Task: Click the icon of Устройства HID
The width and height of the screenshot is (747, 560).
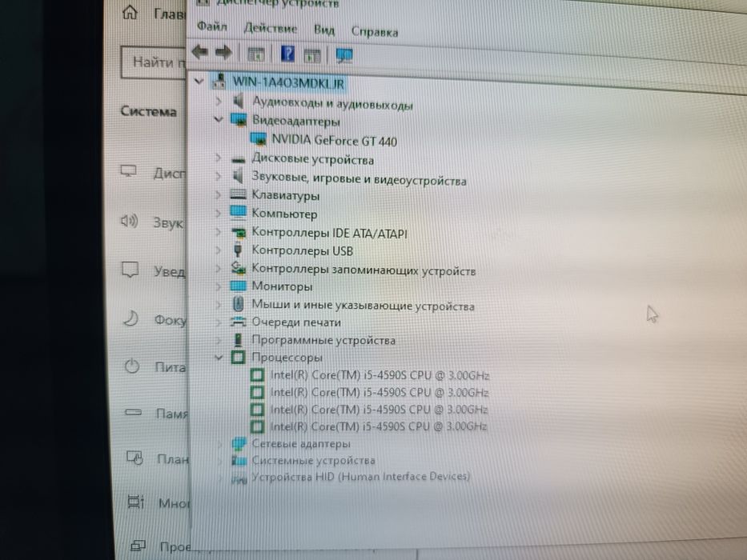Action: tap(239, 478)
